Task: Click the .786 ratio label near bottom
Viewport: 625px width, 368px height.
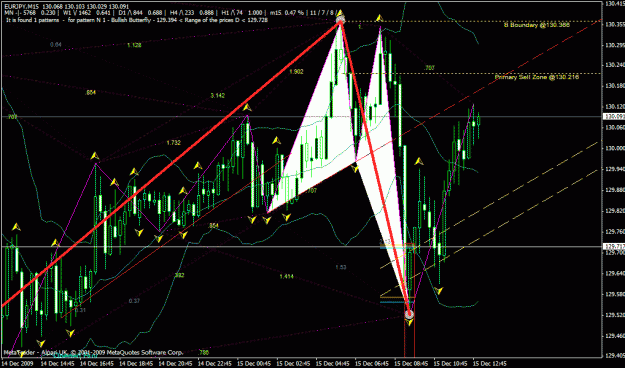Action: [203, 352]
